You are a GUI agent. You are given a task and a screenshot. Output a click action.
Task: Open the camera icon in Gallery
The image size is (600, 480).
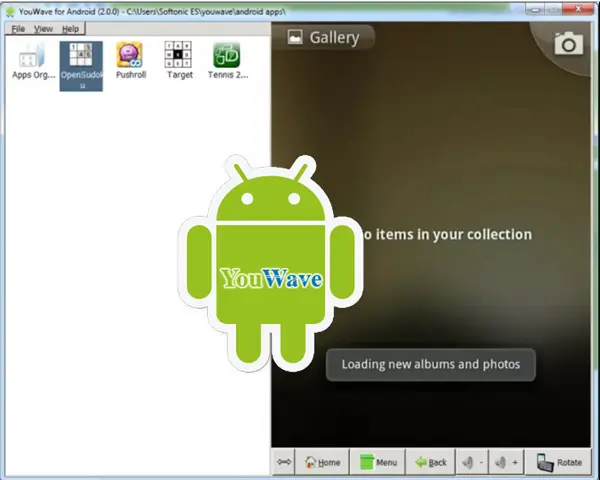pos(569,44)
